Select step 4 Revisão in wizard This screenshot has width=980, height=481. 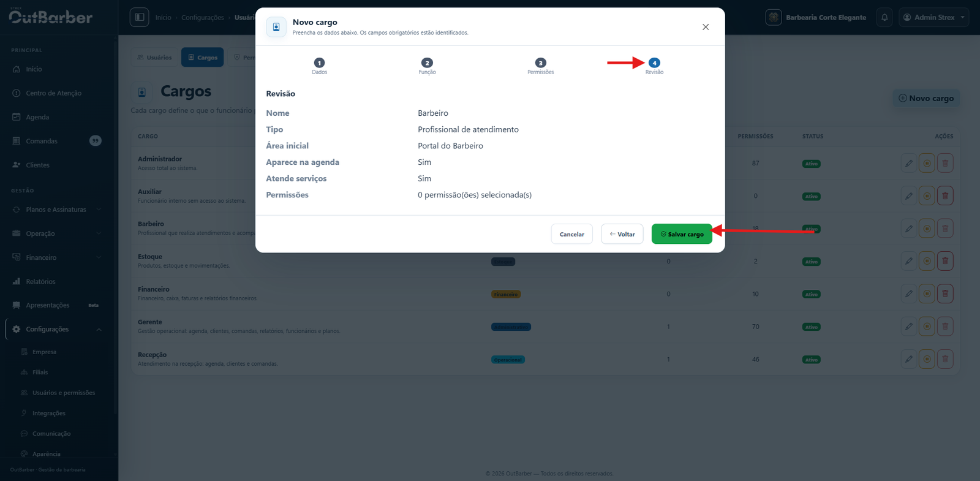click(654, 66)
